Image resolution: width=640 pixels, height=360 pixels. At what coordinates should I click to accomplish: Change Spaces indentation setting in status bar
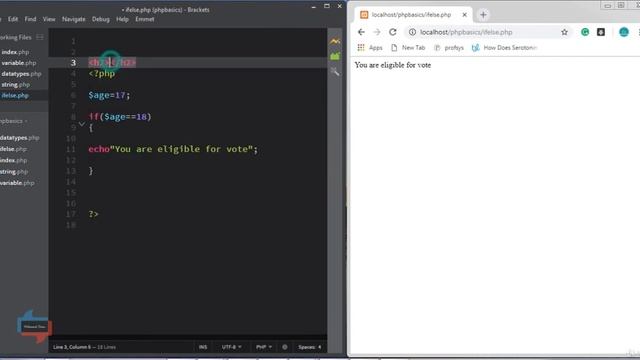pos(309,347)
